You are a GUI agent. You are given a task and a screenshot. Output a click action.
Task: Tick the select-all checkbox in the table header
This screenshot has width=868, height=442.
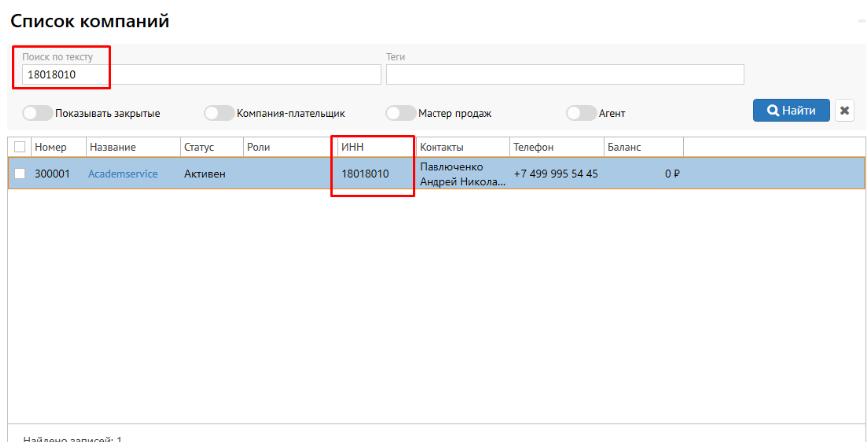click(x=19, y=147)
